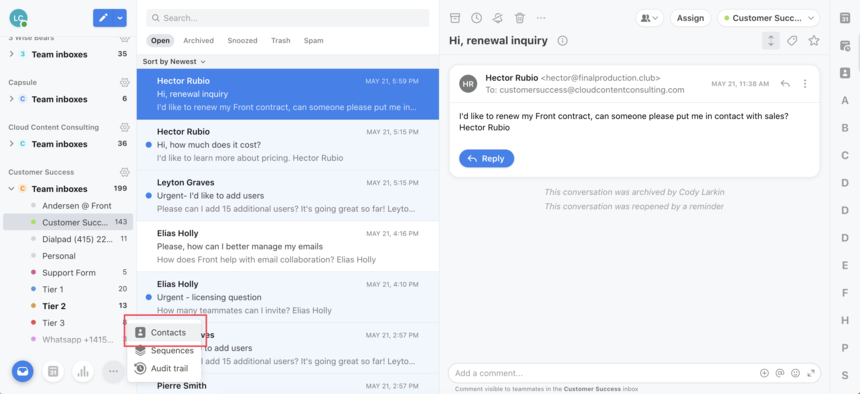Open the compose button dropdown arrow
The height and width of the screenshot is (394, 860).
pos(121,18)
